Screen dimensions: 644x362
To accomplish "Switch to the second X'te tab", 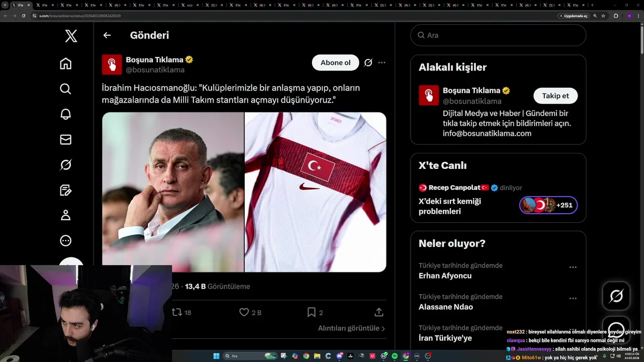I will [46, 5].
